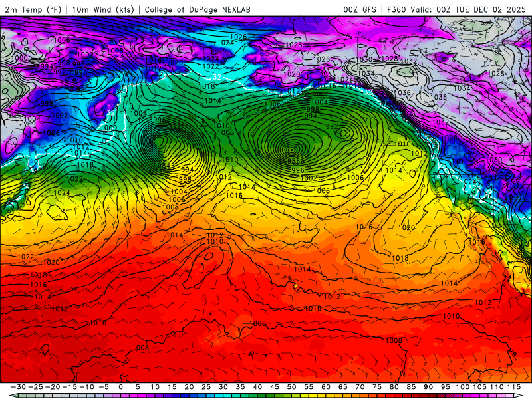The height and width of the screenshot is (399, 532).
Task: Click the 90 label on the temperature scale
Action: pyautogui.click(x=428, y=387)
